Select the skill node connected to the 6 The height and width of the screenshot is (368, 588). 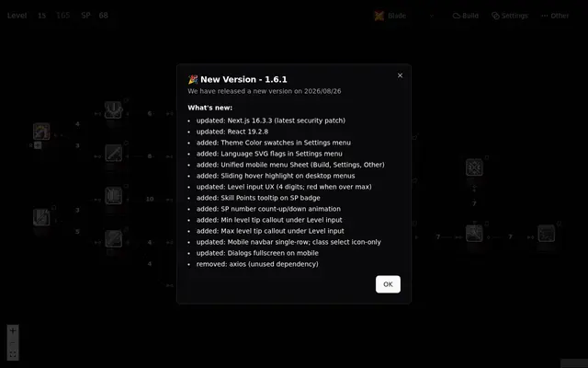113,110
